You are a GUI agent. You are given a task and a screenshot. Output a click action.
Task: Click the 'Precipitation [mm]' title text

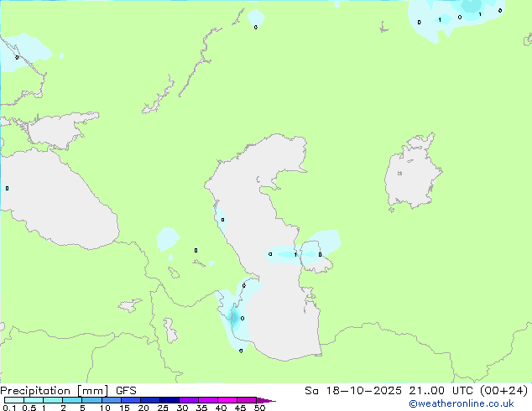coord(54,391)
